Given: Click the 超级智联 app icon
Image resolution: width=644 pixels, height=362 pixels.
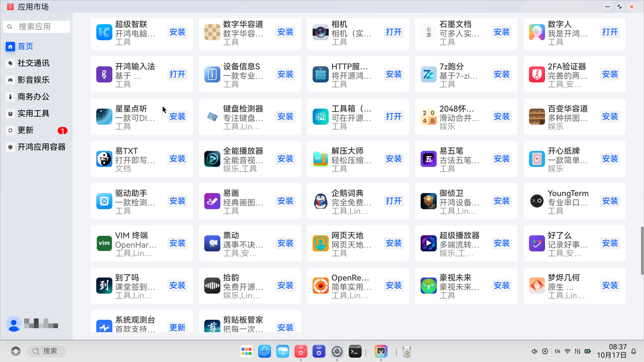Looking at the screenshot, I should coord(104,32).
